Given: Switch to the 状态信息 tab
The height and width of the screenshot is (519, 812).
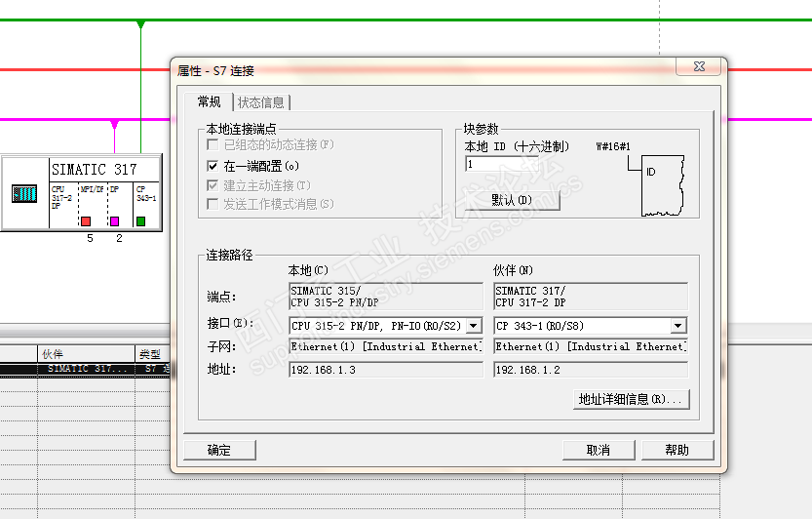Looking at the screenshot, I should pyautogui.click(x=261, y=102).
